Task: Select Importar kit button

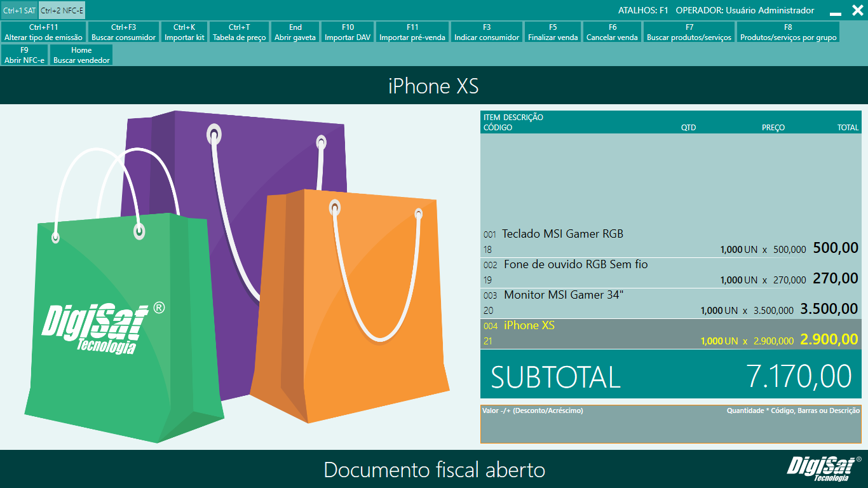Action: (x=184, y=32)
